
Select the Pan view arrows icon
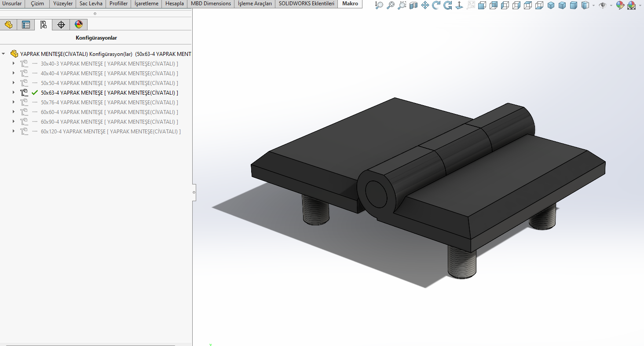425,5
